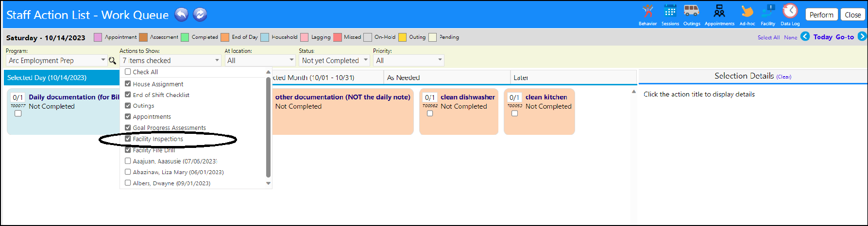The image size is (868, 226).
Task: Click the Select All link
Action: click(768, 37)
